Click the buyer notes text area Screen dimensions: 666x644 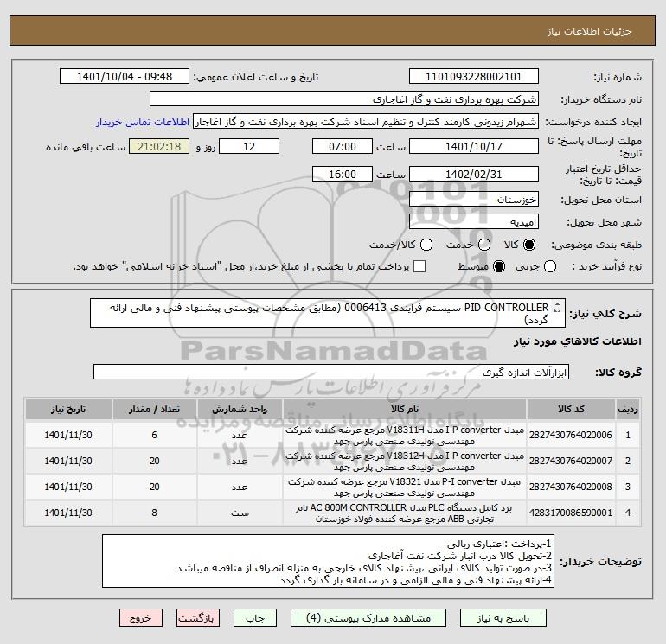click(x=328, y=561)
